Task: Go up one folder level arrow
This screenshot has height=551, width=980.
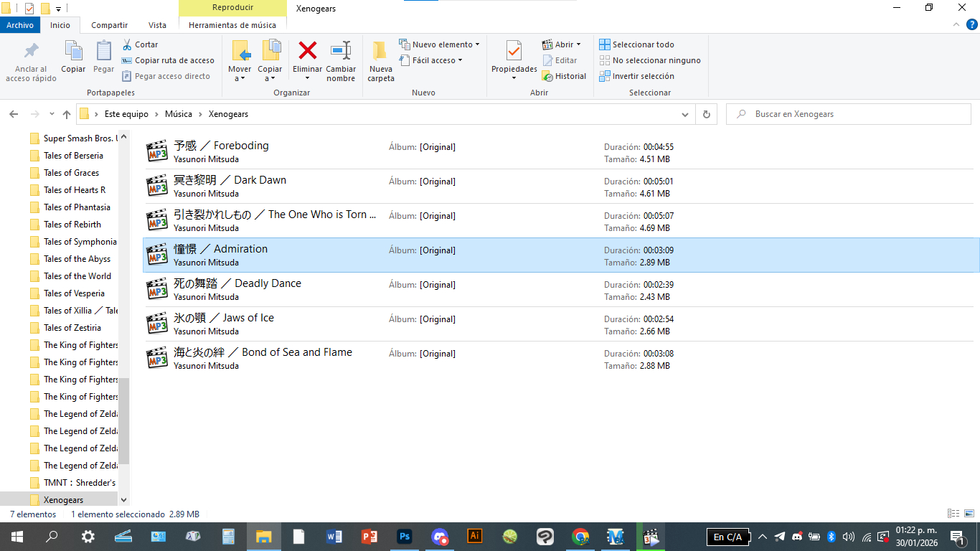Action: click(x=67, y=114)
